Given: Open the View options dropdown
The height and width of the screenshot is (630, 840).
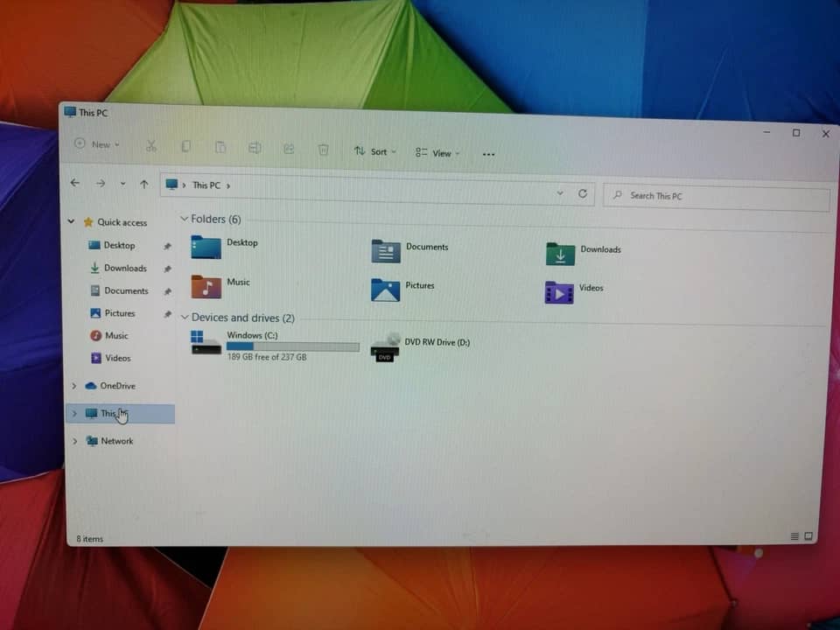Looking at the screenshot, I should coord(437,153).
